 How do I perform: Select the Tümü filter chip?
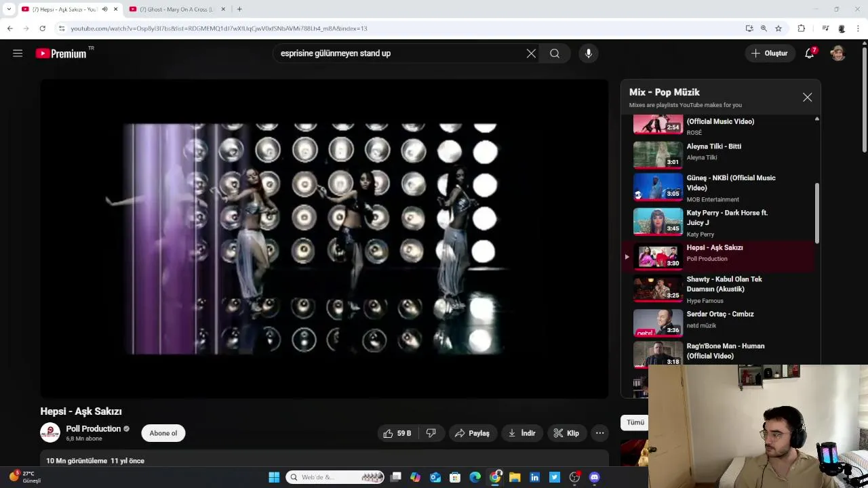point(635,422)
